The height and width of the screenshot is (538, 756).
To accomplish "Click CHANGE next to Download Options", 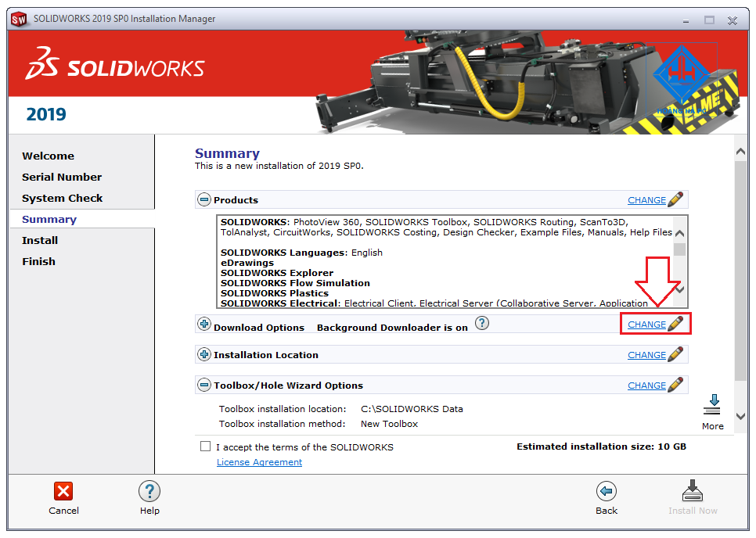I will tap(646, 323).
